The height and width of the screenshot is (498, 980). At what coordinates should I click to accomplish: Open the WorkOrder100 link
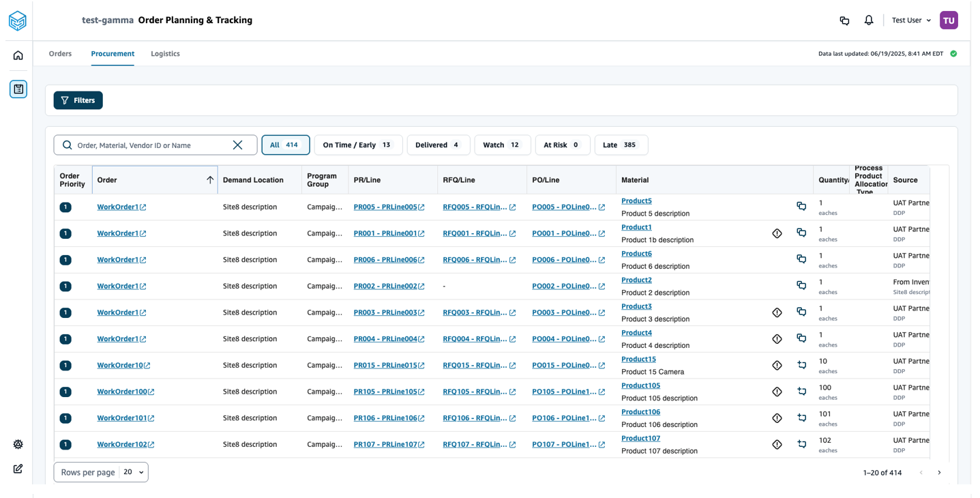pyautogui.click(x=122, y=392)
